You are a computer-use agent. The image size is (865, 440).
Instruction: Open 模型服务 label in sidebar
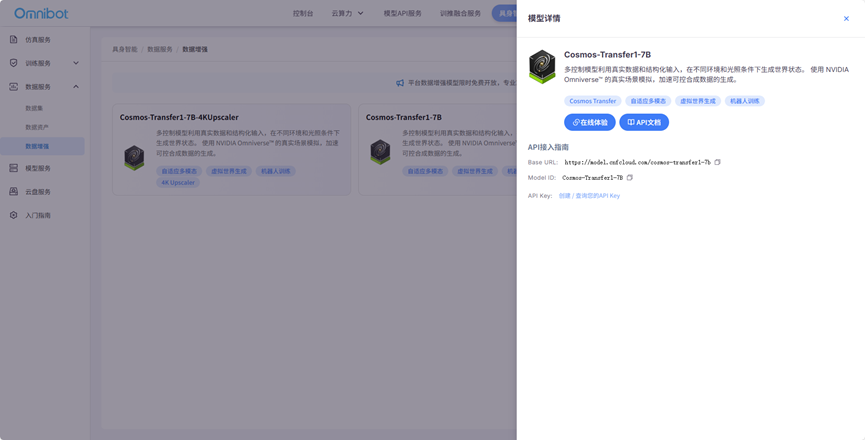(38, 168)
